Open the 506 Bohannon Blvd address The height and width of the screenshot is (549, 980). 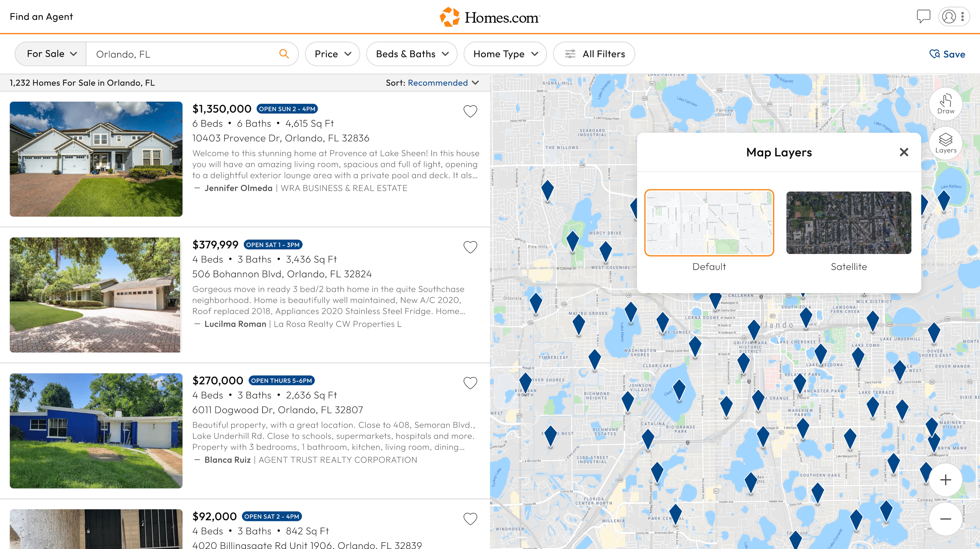click(282, 274)
